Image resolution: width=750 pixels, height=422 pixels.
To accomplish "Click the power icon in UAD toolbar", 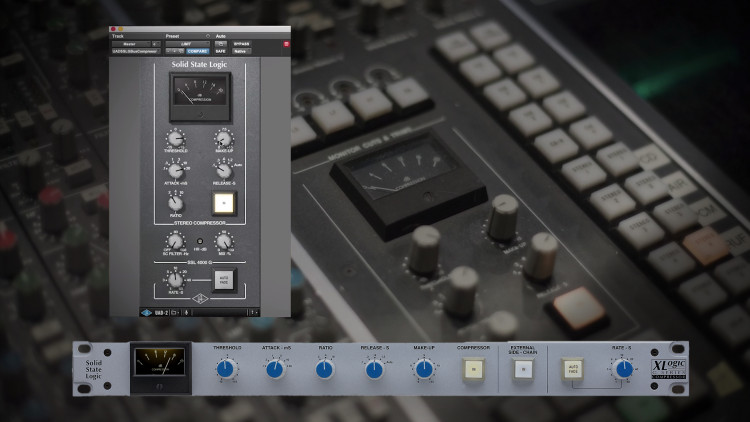I will pos(187,312).
